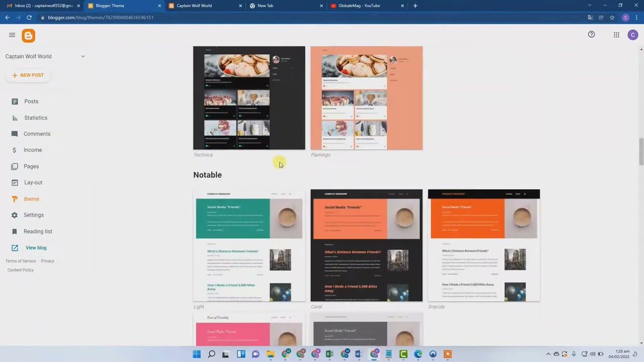Open the Chrome tab search chevron

point(590,6)
